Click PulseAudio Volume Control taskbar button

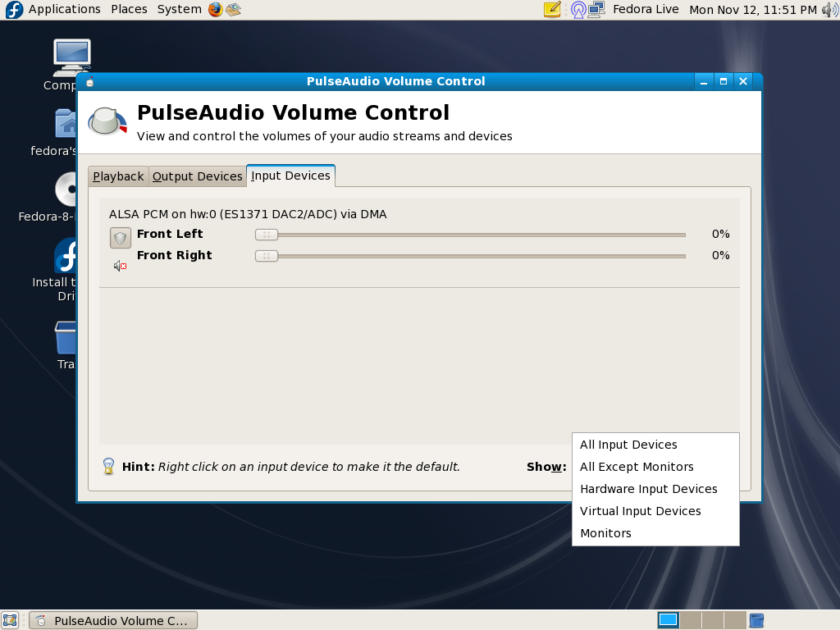[113, 620]
